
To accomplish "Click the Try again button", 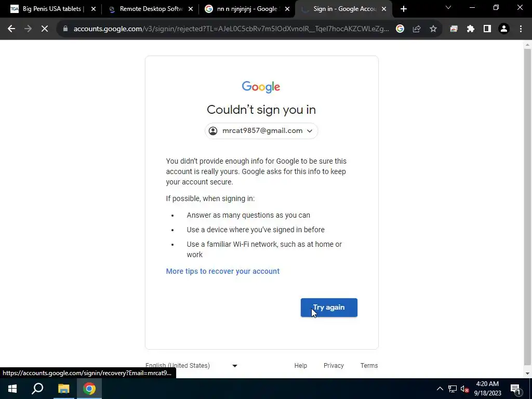I will pyautogui.click(x=329, y=308).
